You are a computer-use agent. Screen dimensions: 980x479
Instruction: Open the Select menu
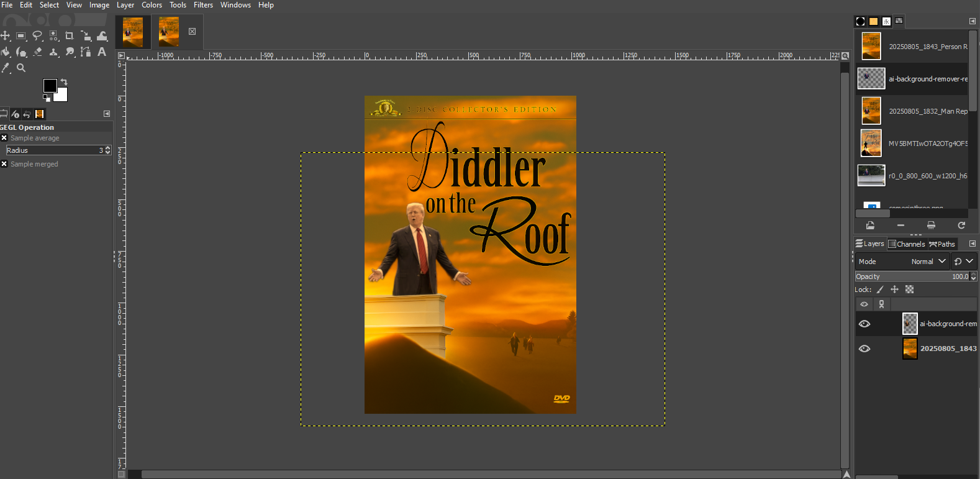point(50,5)
